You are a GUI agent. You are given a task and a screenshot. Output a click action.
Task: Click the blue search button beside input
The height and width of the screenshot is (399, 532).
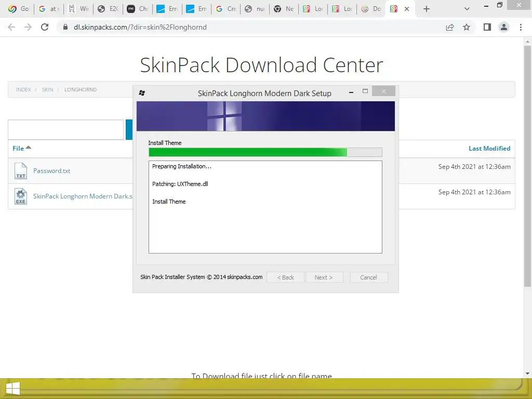point(129,129)
